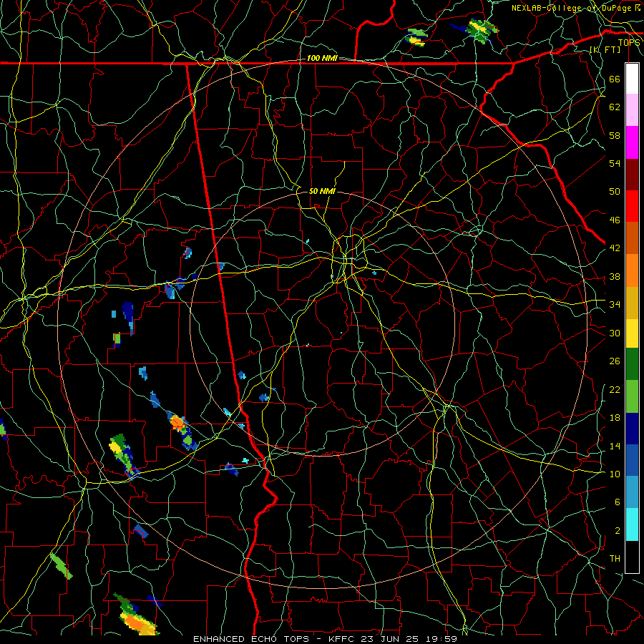The image size is (644, 644).
Task: Select the bright red legend swatch
Action: [x=632, y=206]
